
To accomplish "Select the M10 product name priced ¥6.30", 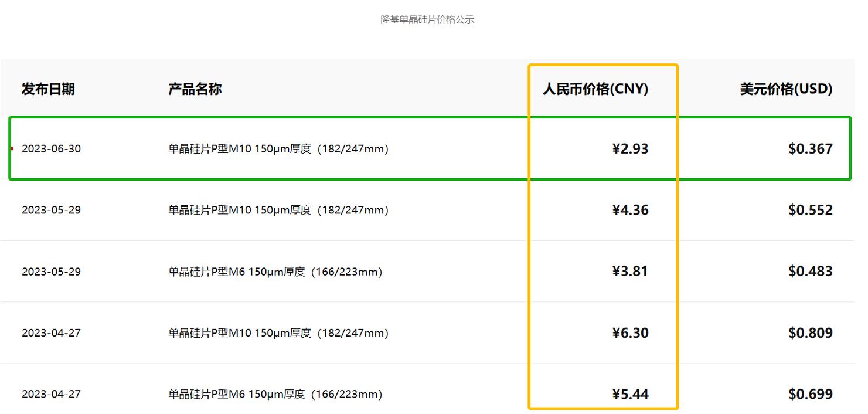I will tap(278, 333).
